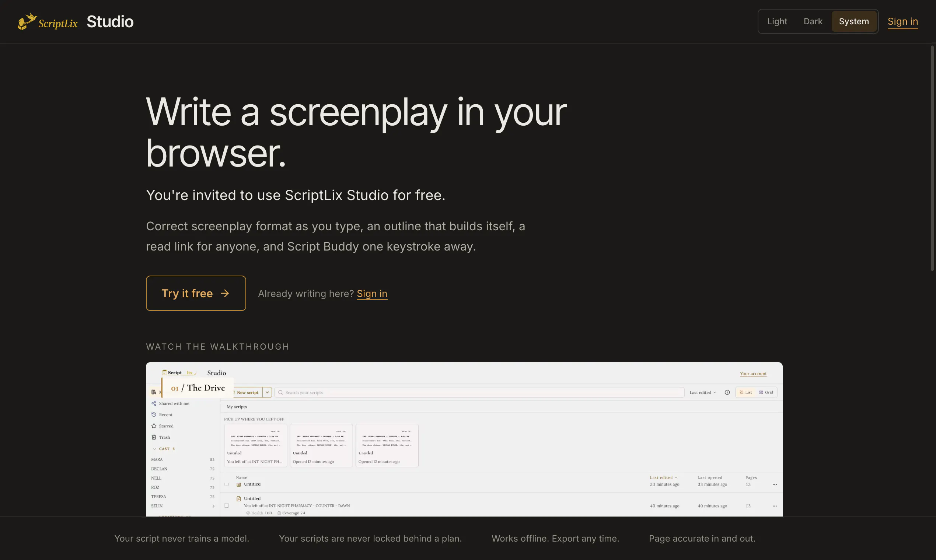Click the info circle icon
This screenshot has height=560, width=936.
point(727,392)
